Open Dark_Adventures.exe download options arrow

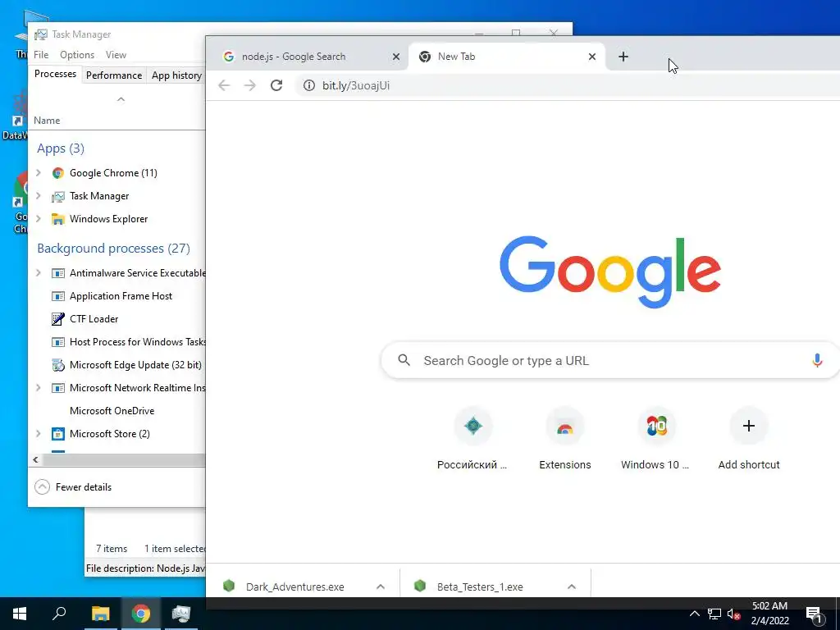(381, 587)
